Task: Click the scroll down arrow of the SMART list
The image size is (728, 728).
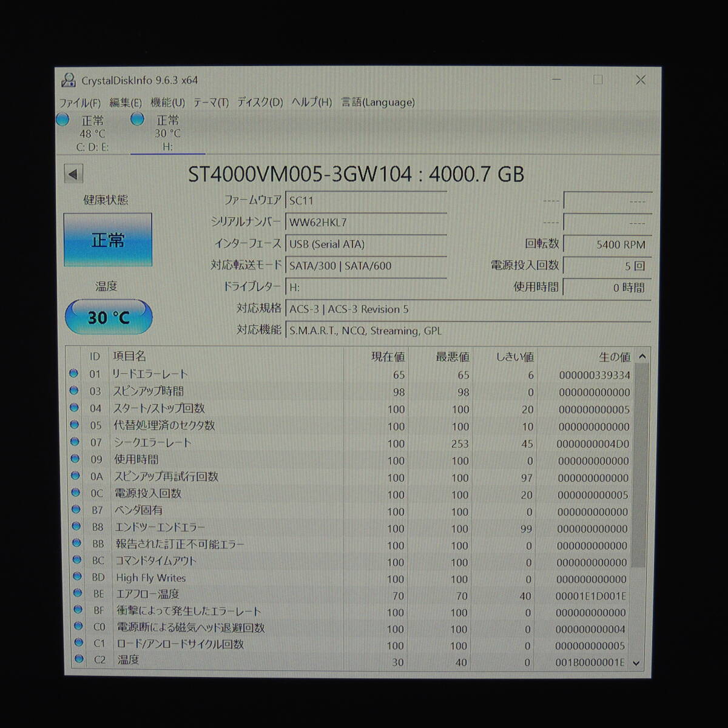Action: 636,663
